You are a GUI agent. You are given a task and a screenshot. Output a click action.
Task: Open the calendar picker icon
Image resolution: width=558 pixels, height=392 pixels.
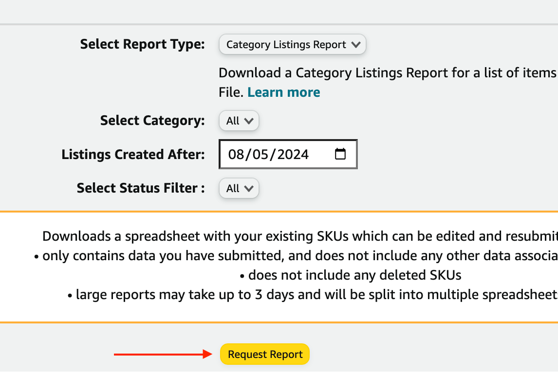pyautogui.click(x=340, y=154)
